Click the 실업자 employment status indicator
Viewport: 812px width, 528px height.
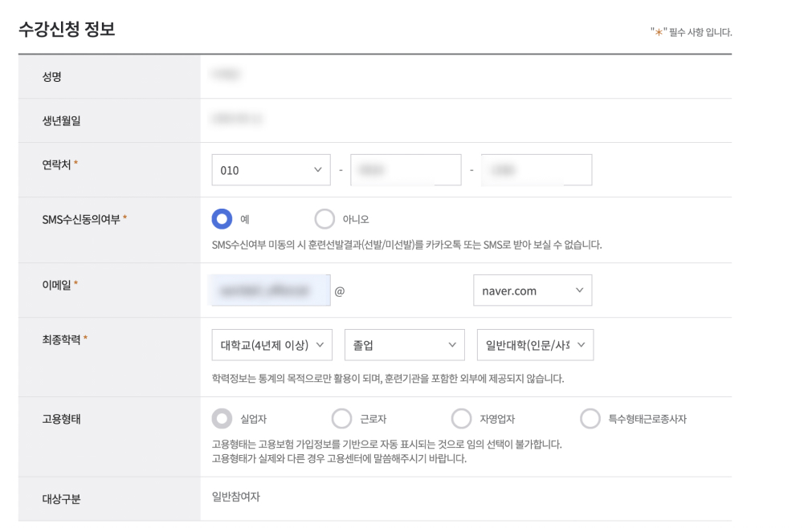tap(218, 418)
